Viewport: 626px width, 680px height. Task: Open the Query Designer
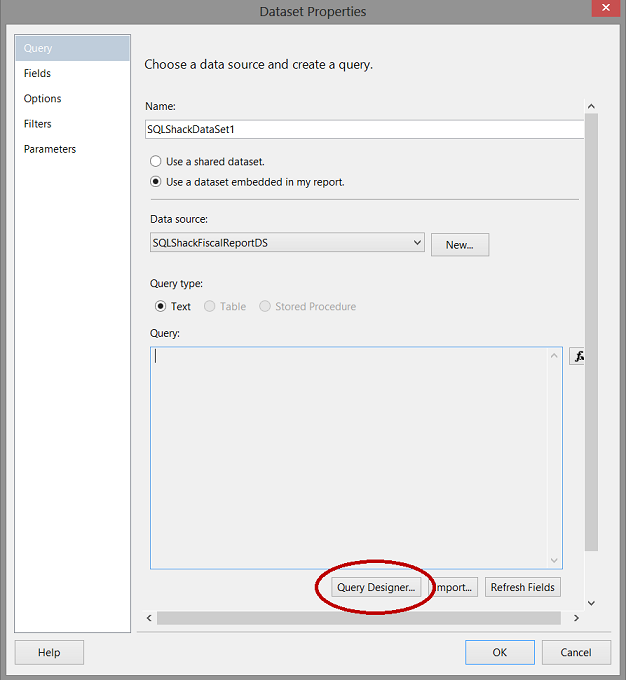click(x=376, y=587)
